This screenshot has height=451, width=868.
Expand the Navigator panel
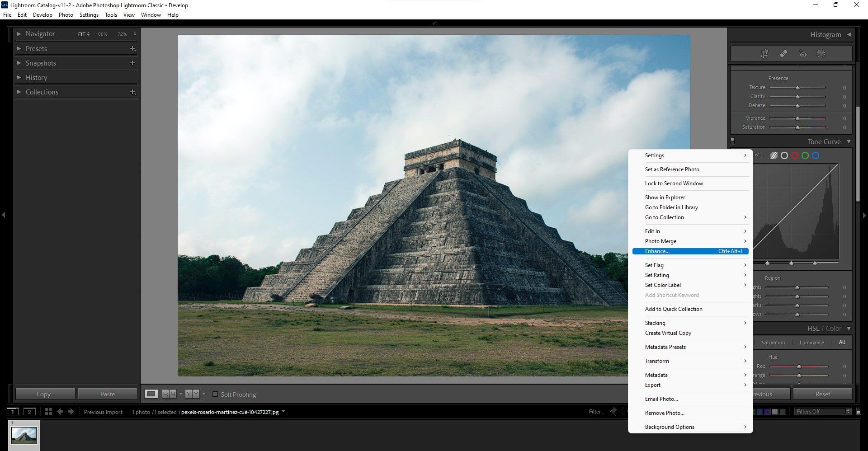tap(19, 34)
